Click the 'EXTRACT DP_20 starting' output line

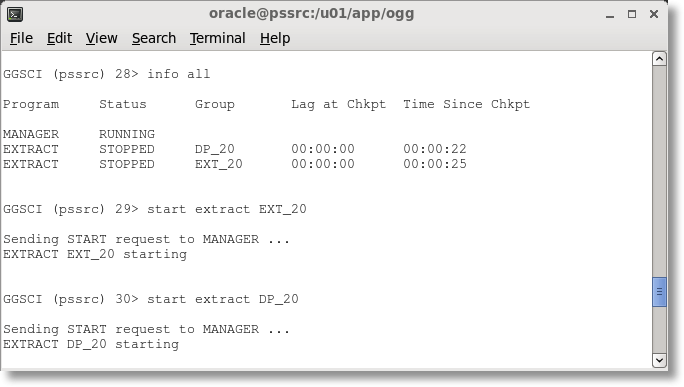pos(91,344)
